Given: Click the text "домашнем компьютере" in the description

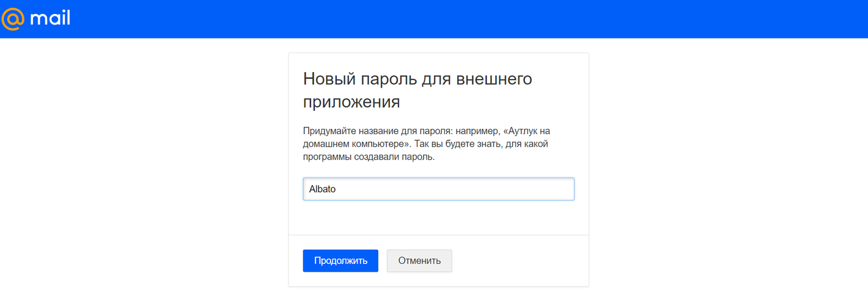Looking at the screenshot, I should point(355,144).
